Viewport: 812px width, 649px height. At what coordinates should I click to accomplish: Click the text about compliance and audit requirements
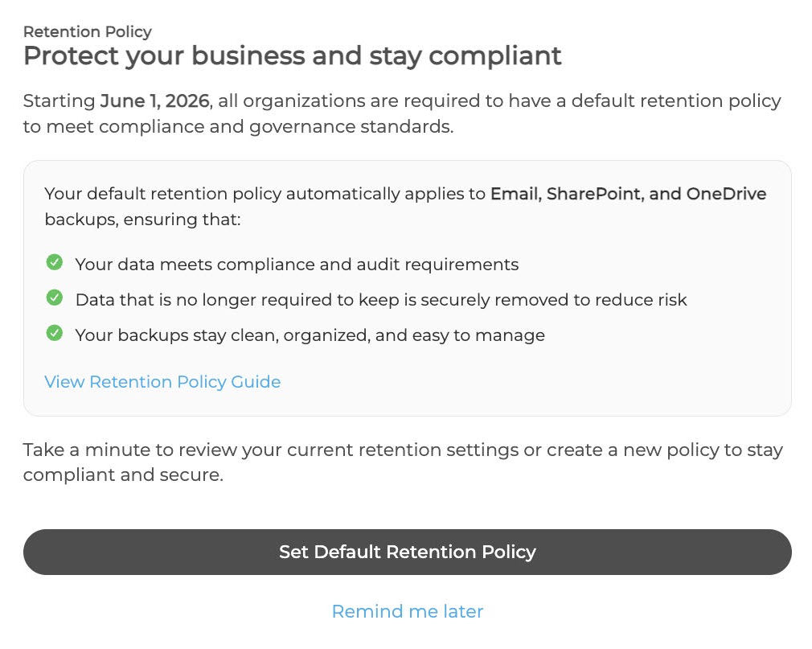point(297,265)
